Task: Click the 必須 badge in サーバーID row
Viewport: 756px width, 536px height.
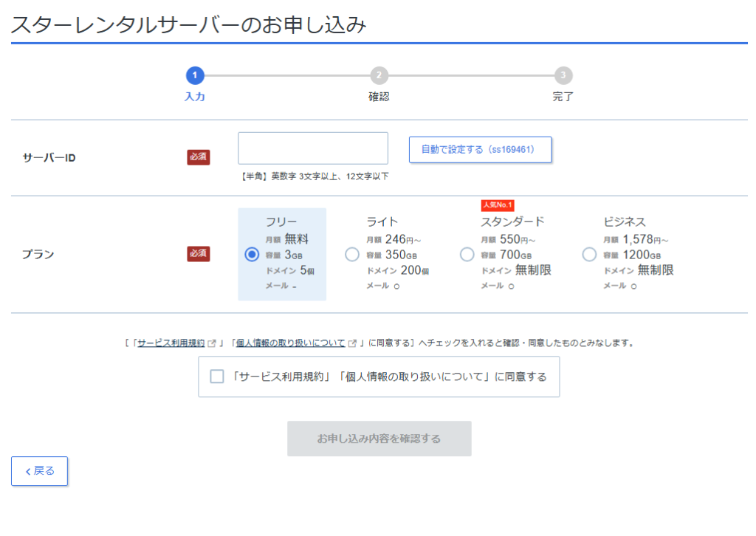Action: click(199, 157)
